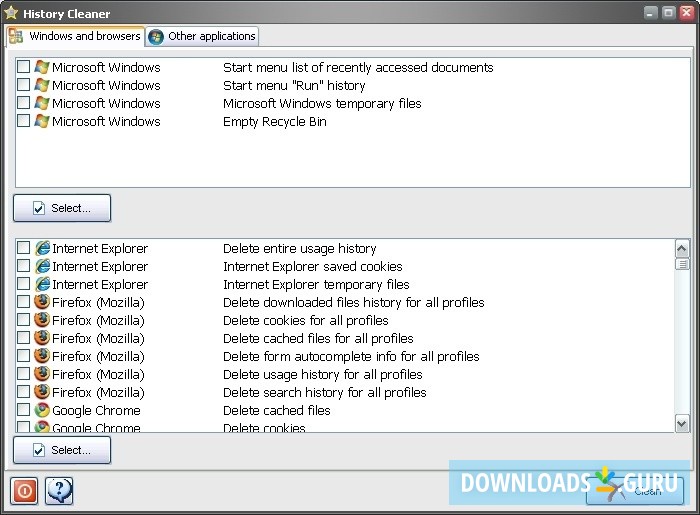Click Firefox icon in search history row

click(42, 392)
